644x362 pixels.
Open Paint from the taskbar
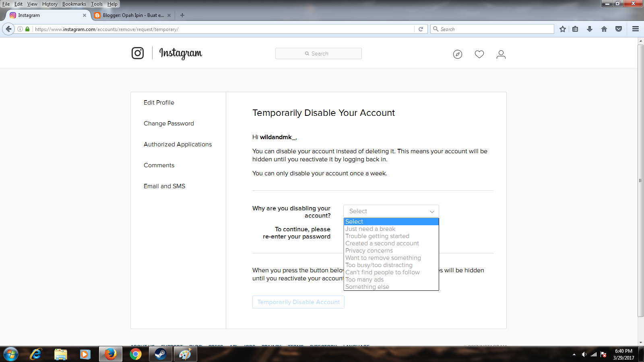point(185,354)
